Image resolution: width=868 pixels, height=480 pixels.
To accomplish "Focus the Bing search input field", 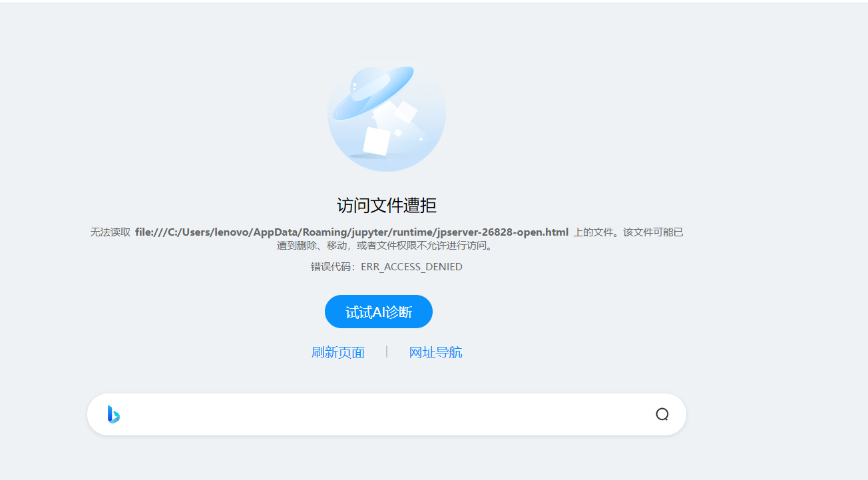I will point(387,414).
